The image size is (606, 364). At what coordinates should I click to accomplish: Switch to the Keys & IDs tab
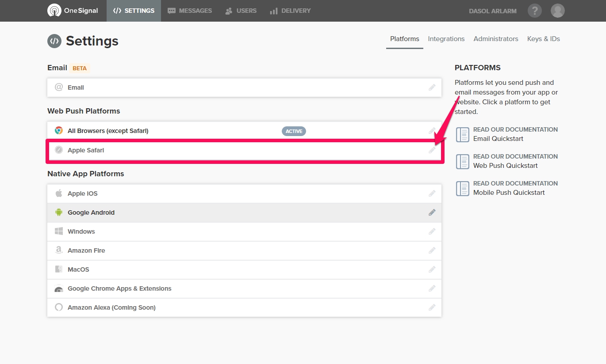543,39
